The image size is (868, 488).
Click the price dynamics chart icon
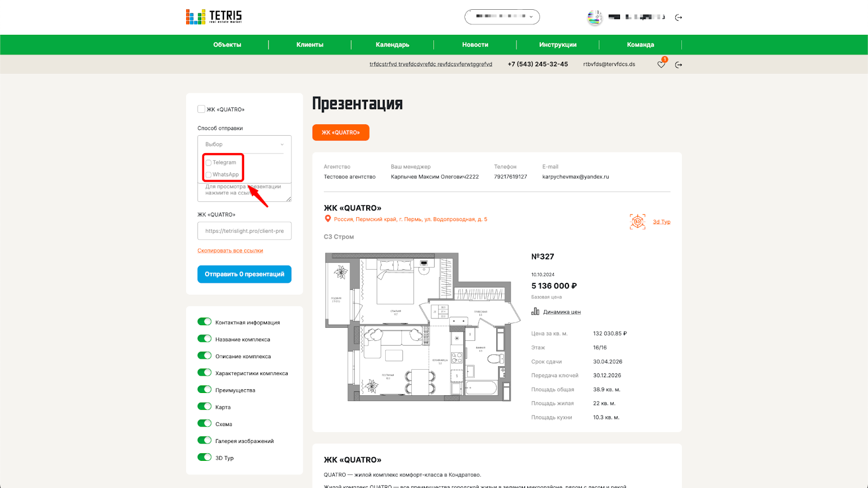coord(535,312)
